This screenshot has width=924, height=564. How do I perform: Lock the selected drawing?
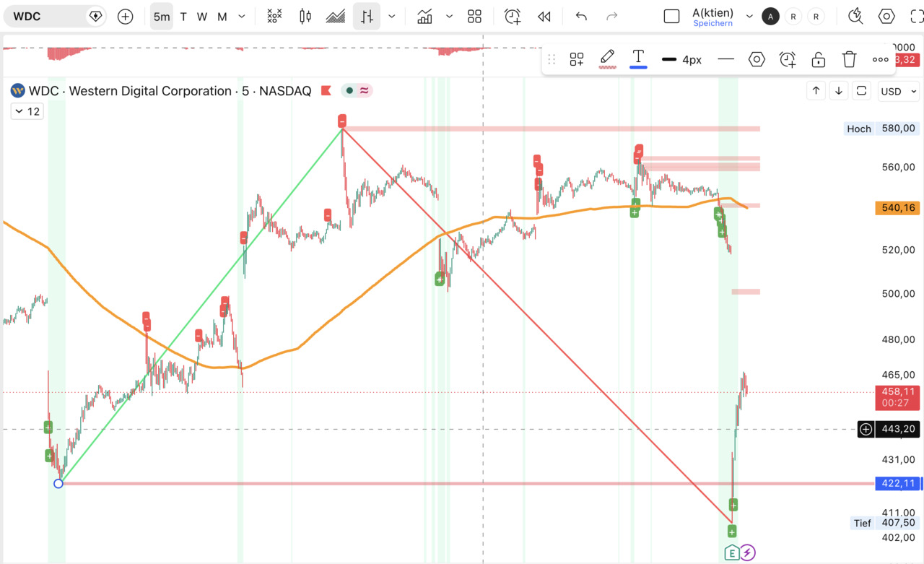(x=819, y=59)
